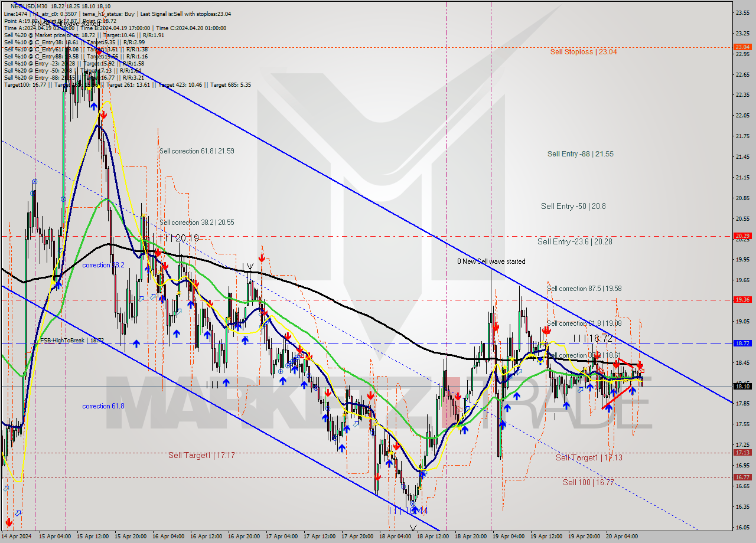Click the '19 Apr 04:00' time axis label

point(507,537)
